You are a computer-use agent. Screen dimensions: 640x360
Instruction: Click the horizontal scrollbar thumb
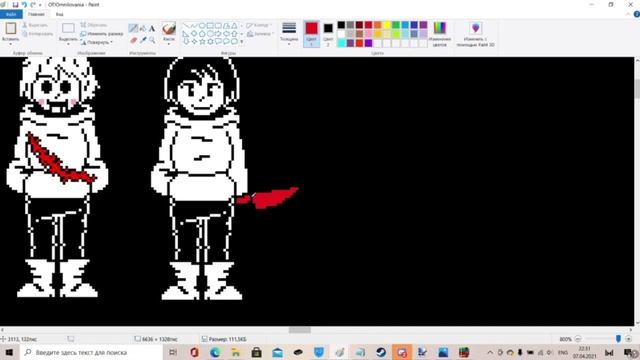coord(300,330)
